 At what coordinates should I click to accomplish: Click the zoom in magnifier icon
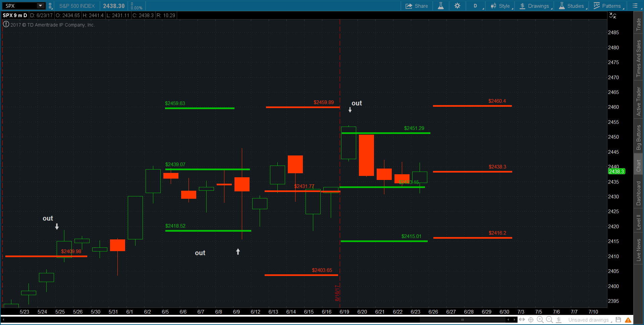point(540,320)
